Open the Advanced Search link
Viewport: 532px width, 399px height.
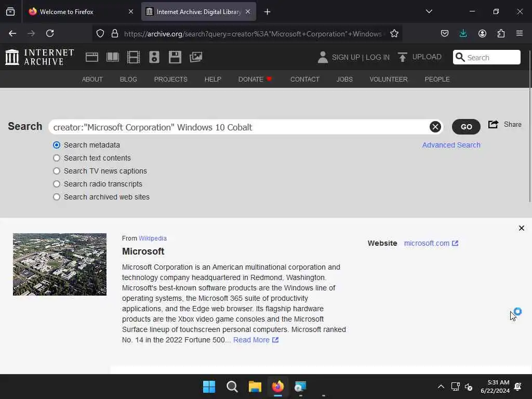pyautogui.click(x=451, y=145)
